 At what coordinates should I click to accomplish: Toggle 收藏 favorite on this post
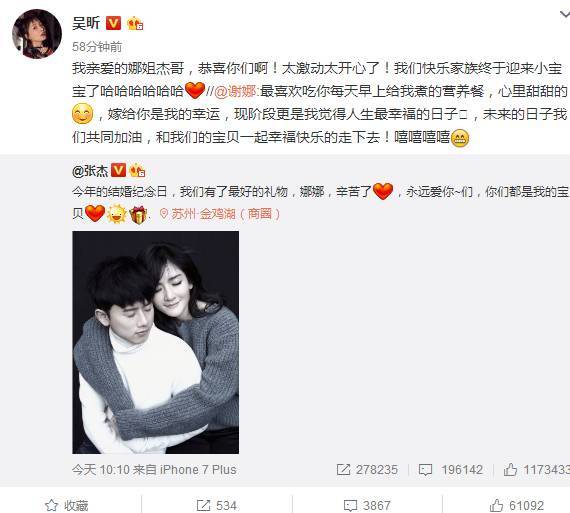[x=67, y=505]
